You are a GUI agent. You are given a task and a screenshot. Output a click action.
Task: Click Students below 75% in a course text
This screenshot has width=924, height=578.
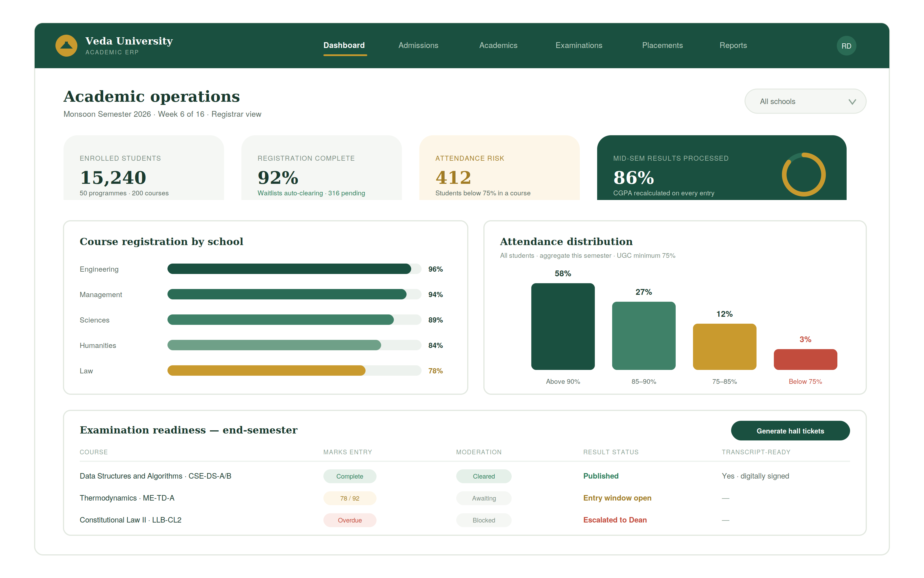[x=483, y=193]
